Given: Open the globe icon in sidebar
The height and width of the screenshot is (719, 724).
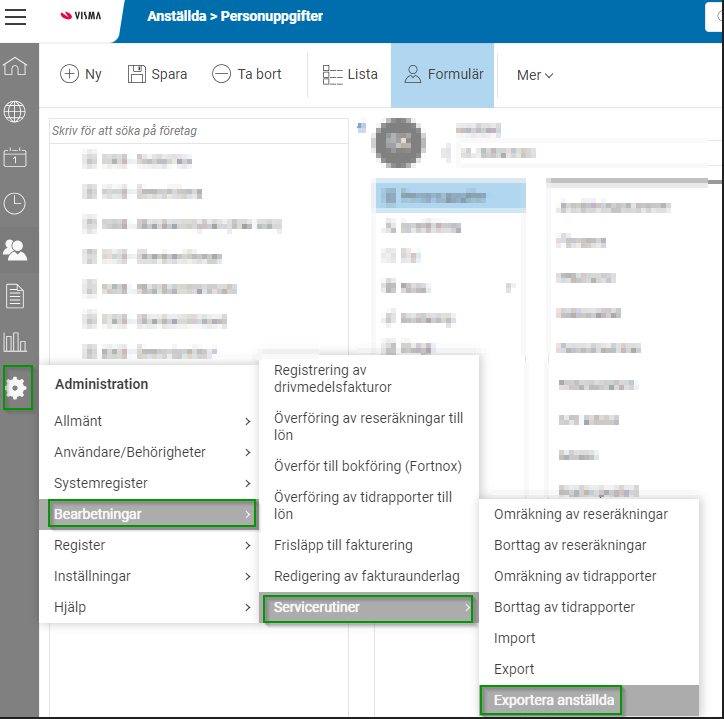Looking at the screenshot, I should pyautogui.click(x=16, y=112).
